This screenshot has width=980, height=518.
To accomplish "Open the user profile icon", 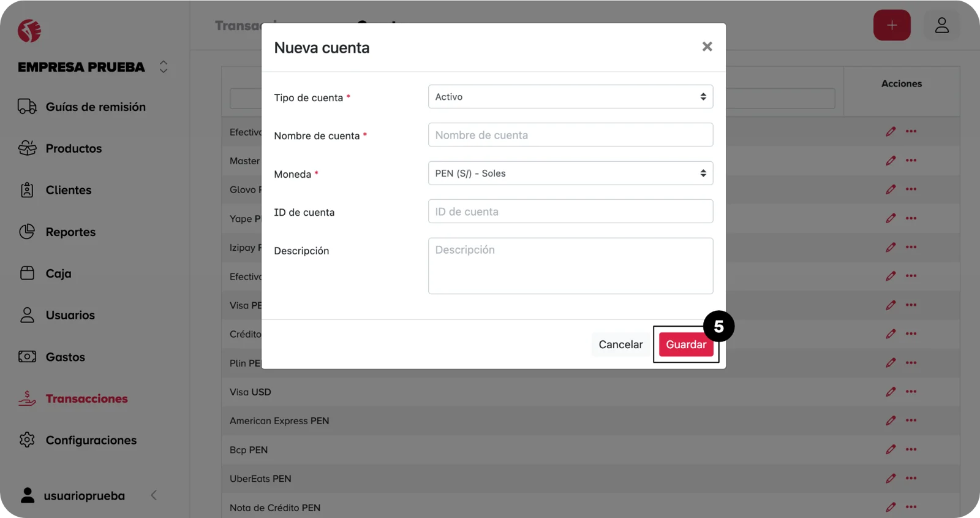I will (941, 26).
